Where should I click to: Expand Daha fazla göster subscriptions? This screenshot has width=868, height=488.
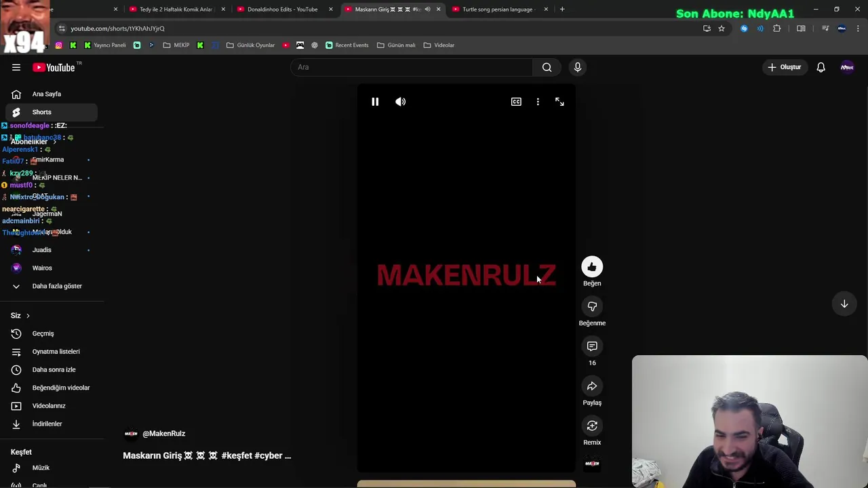[51, 286]
